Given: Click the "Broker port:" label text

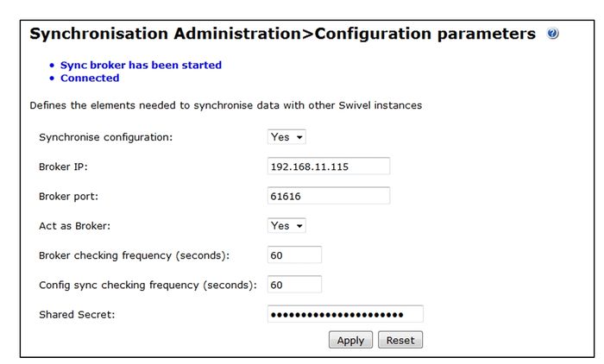Looking at the screenshot, I should point(69,197).
